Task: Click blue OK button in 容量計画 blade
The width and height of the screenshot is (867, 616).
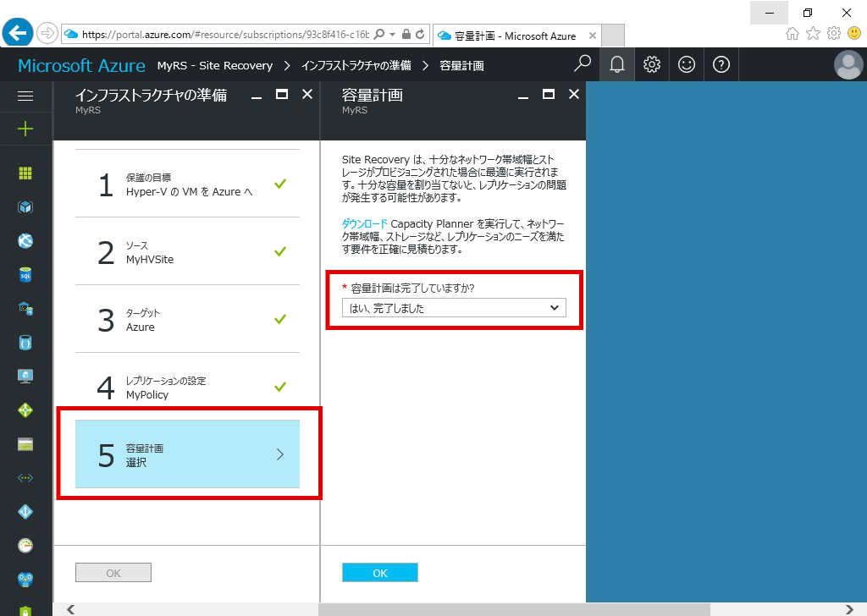Action: 380,573
